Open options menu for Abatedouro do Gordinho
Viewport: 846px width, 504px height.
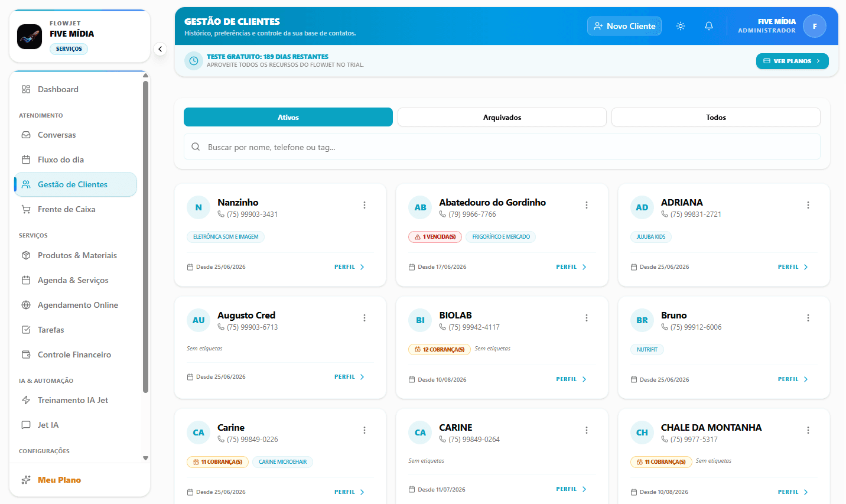click(587, 205)
